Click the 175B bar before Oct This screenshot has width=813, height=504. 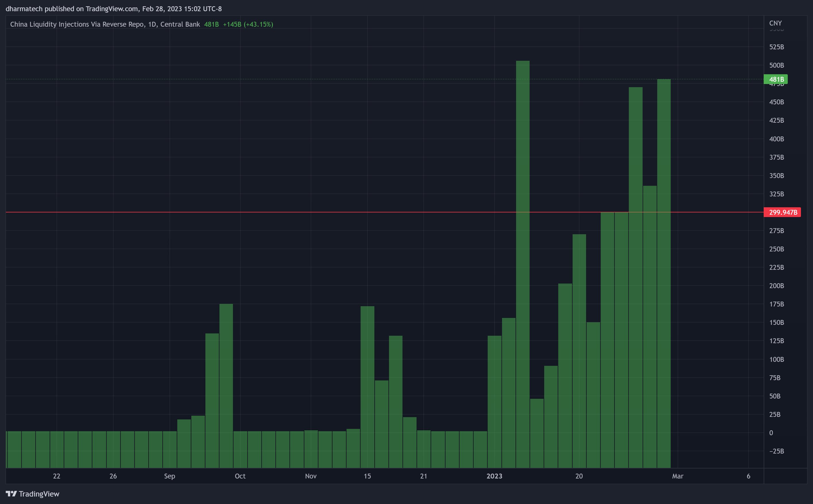pos(226,367)
